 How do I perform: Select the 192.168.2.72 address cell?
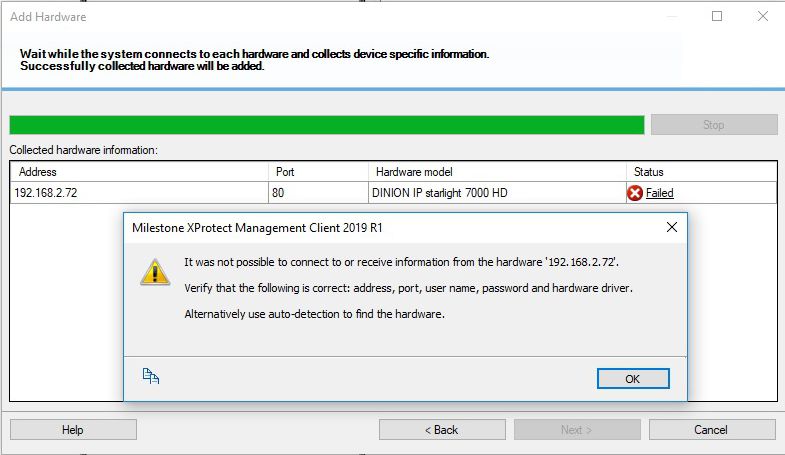139,193
